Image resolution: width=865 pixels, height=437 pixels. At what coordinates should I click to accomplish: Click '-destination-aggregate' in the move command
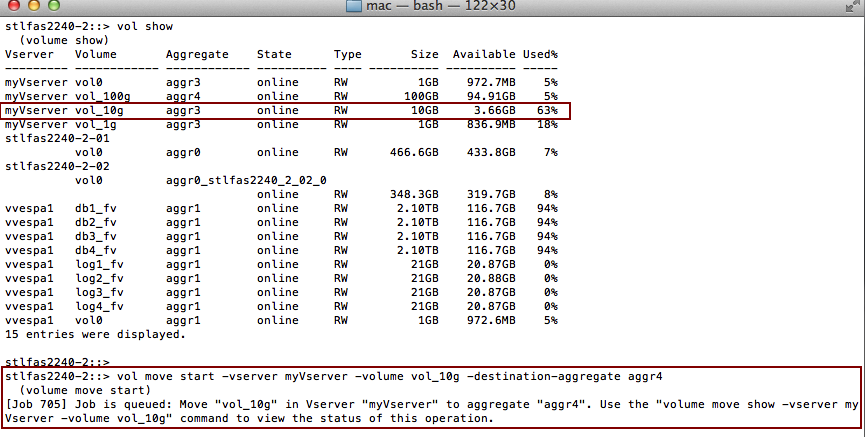point(543,377)
